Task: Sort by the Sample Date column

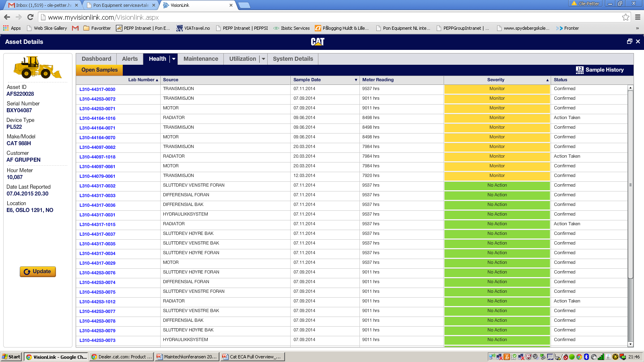Action: pyautogui.click(x=325, y=80)
